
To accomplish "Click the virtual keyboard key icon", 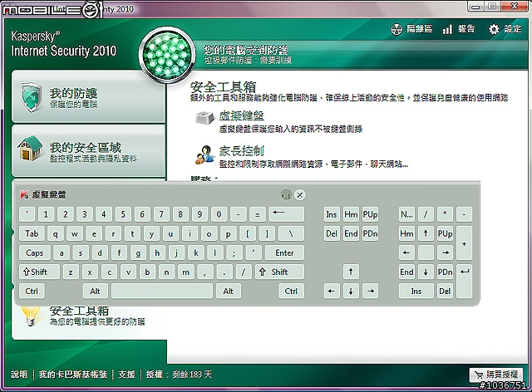I will [205, 117].
